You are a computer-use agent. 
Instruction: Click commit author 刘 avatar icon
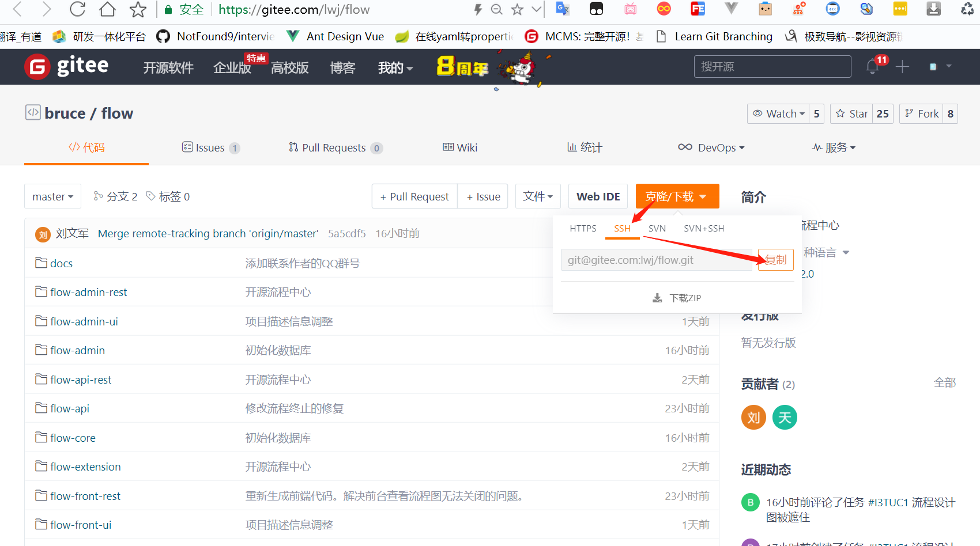(x=43, y=234)
